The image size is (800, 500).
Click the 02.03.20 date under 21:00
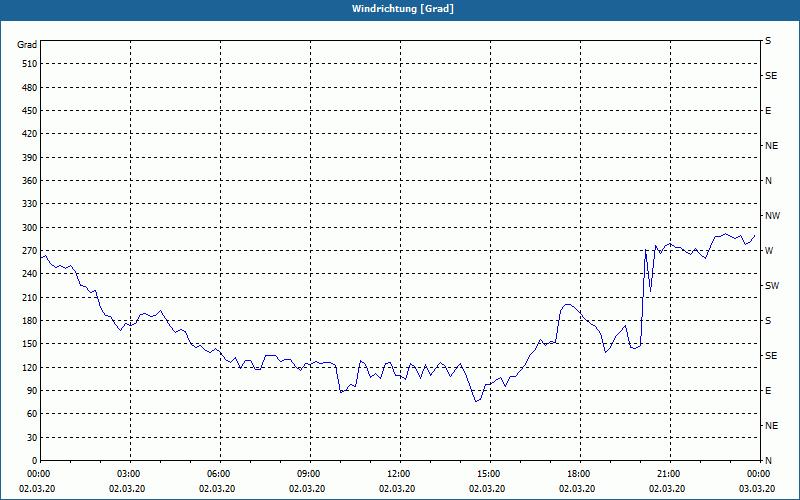(x=667, y=489)
